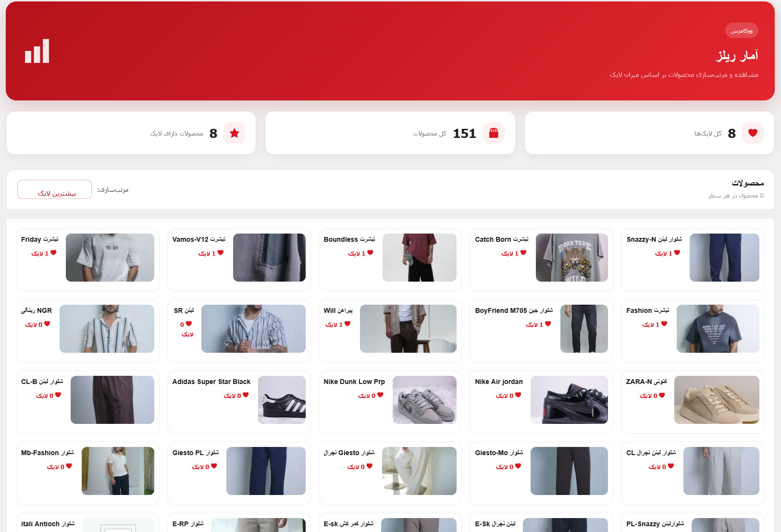Open the بیشترین لایک sort dropdown
781x532 pixels.
(54, 189)
